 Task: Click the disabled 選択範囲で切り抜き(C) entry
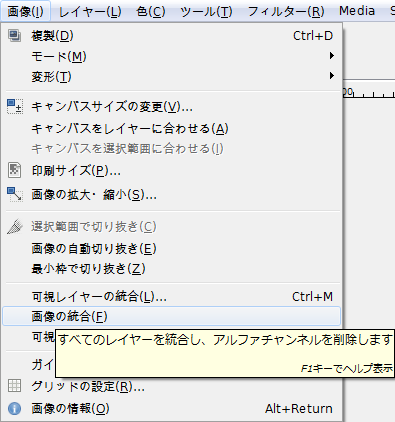pyautogui.click(x=171, y=227)
